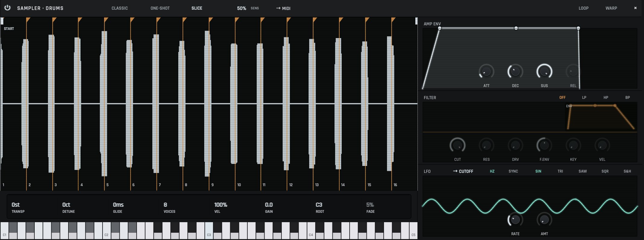Turn the filter OFF

point(562,98)
